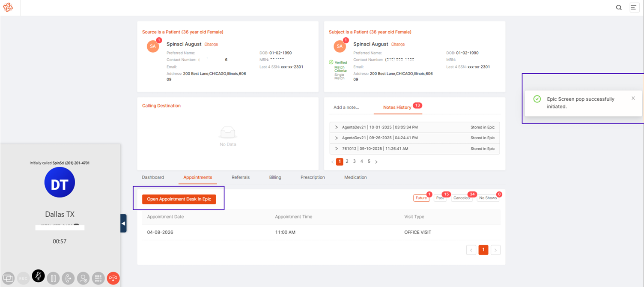Click the transfer call icon
This screenshot has width=644, height=287.
click(x=68, y=278)
